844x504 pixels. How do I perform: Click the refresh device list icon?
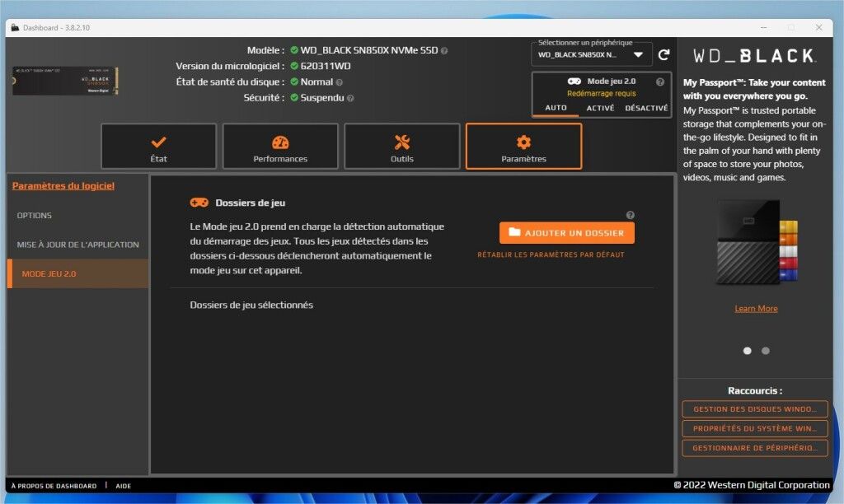(663, 54)
